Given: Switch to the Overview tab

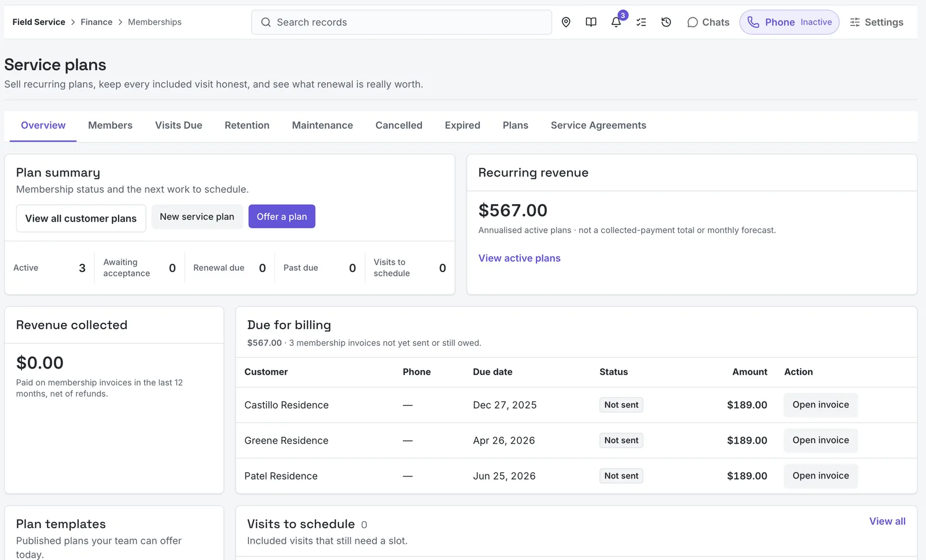Looking at the screenshot, I should [43, 126].
